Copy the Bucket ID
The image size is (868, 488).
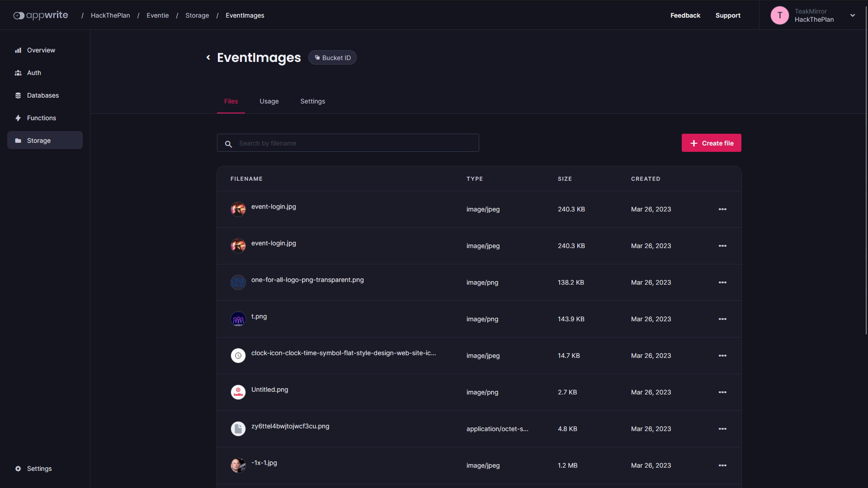332,58
